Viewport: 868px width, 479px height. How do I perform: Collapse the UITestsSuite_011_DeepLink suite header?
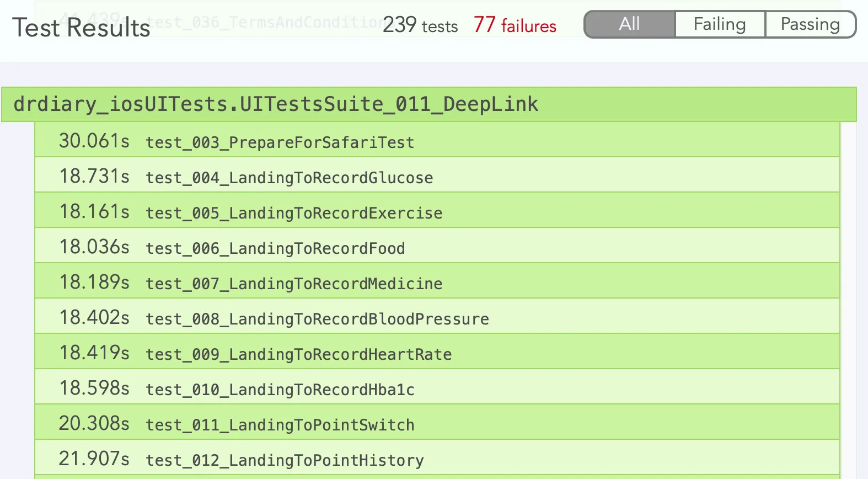[x=276, y=104]
